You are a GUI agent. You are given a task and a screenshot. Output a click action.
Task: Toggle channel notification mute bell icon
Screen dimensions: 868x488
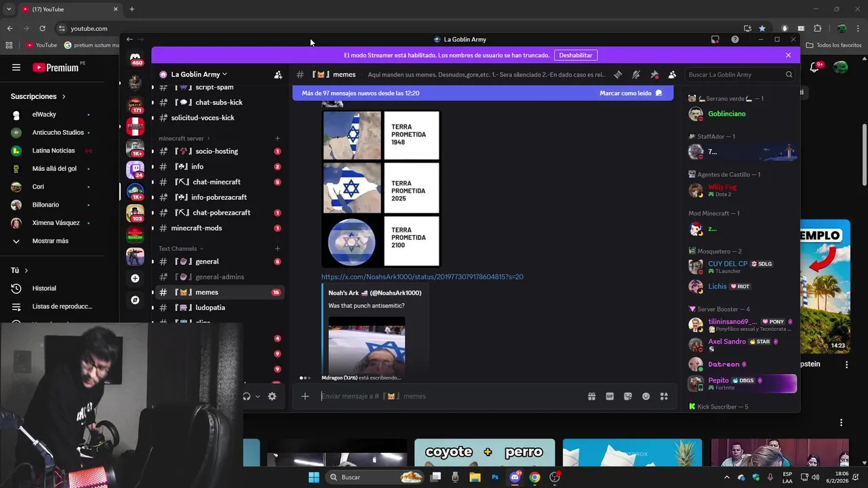click(636, 75)
